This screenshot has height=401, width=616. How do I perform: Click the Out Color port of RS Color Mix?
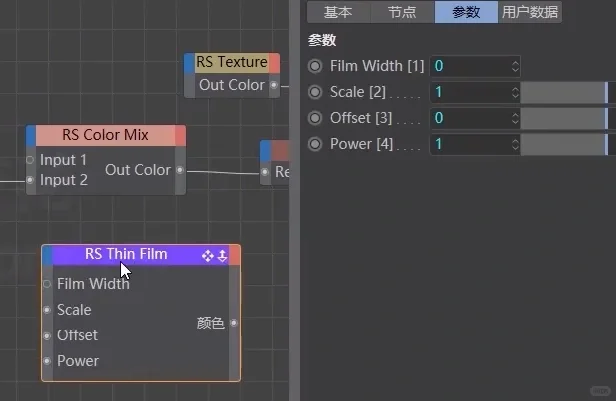180,170
